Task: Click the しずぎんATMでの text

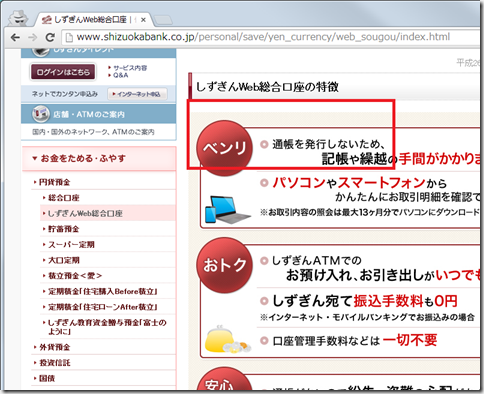Action: [x=317, y=260]
